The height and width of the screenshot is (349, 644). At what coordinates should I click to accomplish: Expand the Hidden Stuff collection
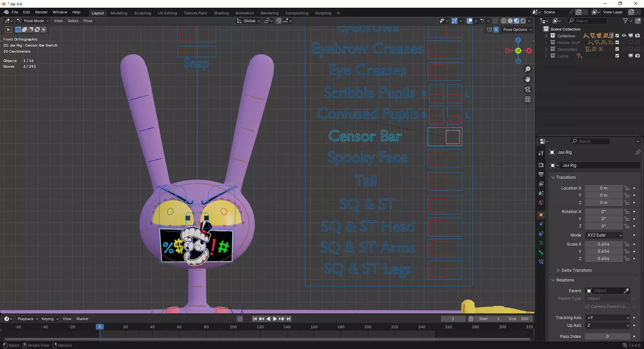click(x=546, y=42)
